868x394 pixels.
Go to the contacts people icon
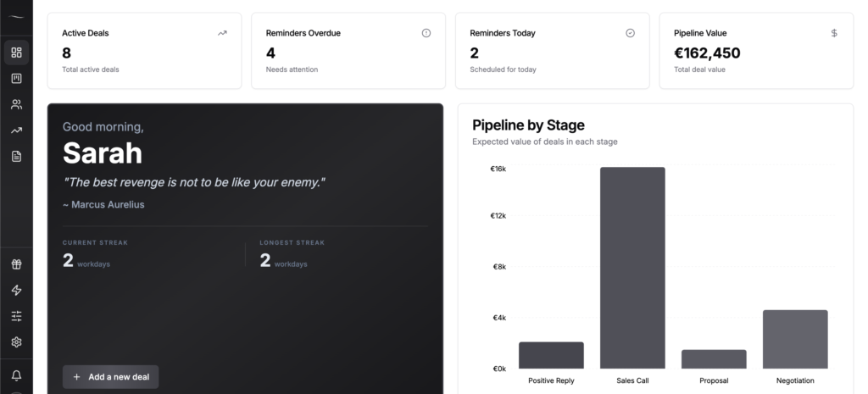(16, 104)
